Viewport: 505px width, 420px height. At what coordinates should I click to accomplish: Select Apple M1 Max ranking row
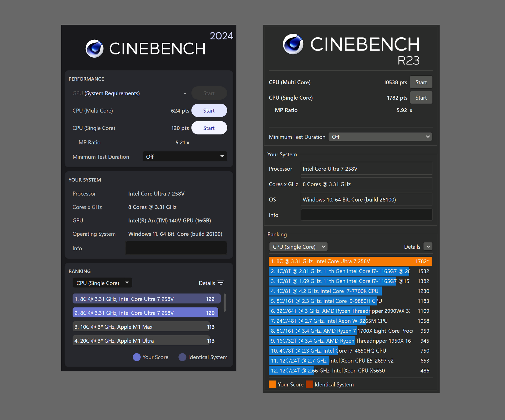144,327
